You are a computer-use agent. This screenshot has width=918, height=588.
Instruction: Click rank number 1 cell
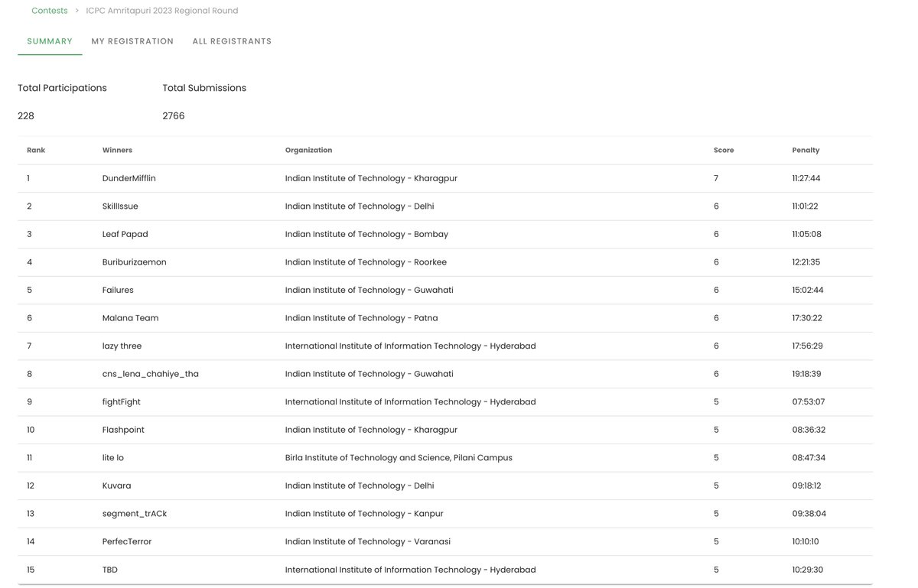[x=28, y=178]
